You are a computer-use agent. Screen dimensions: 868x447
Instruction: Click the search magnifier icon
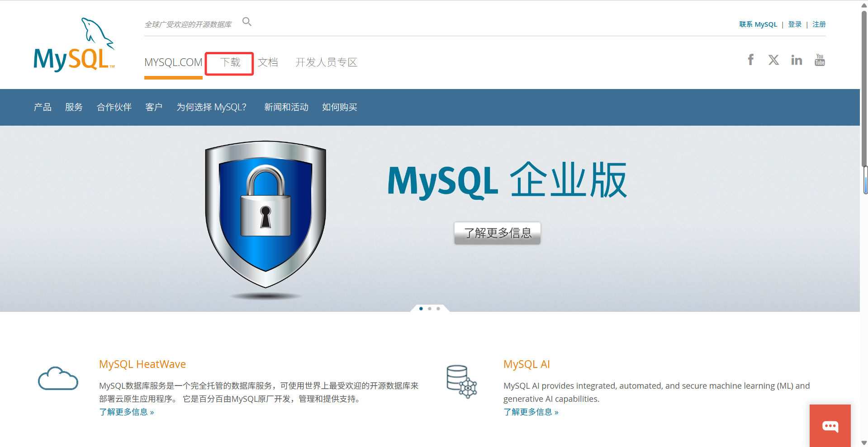coord(247,22)
